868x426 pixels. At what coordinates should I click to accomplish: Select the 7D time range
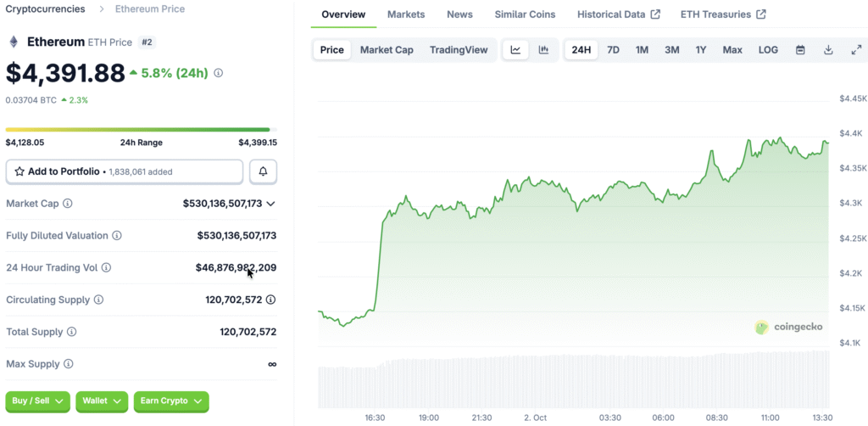tap(613, 50)
